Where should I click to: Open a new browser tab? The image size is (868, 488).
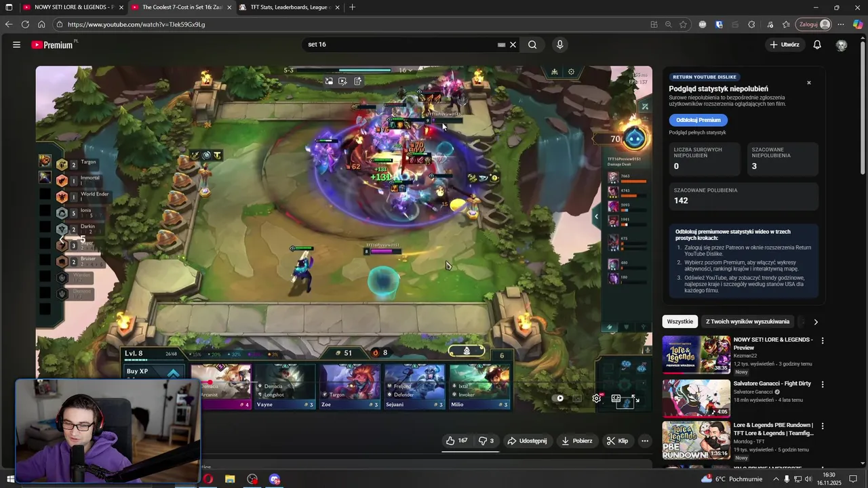click(x=352, y=7)
